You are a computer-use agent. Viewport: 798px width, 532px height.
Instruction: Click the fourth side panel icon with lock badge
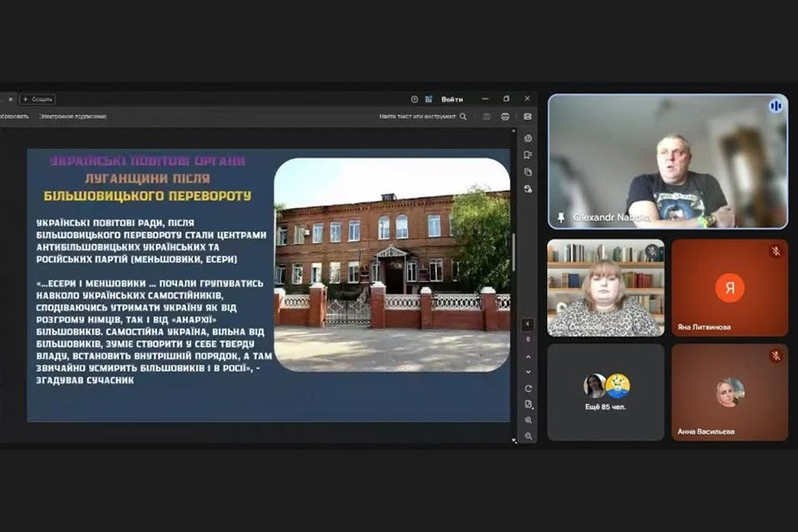click(x=528, y=189)
